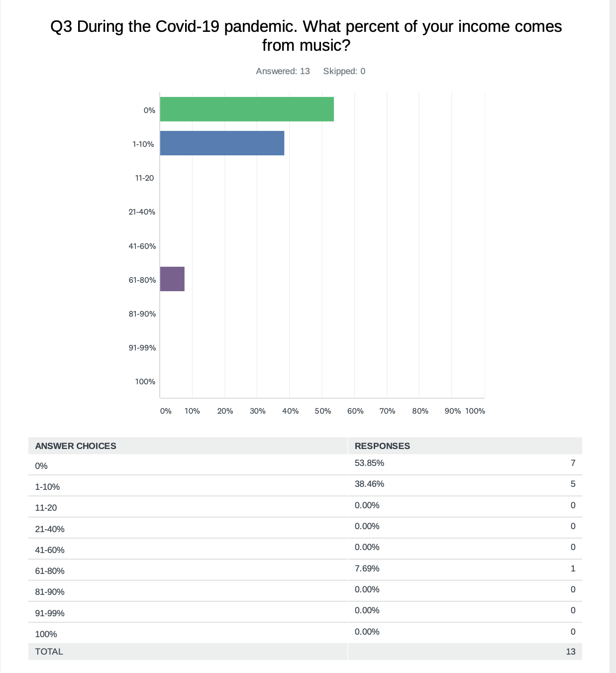
Task: Click the Q3 survey question title
Action: click(x=306, y=35)
